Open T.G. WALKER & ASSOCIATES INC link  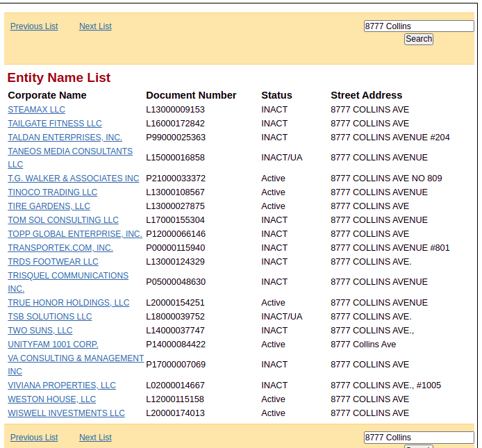tap(74, 179)
